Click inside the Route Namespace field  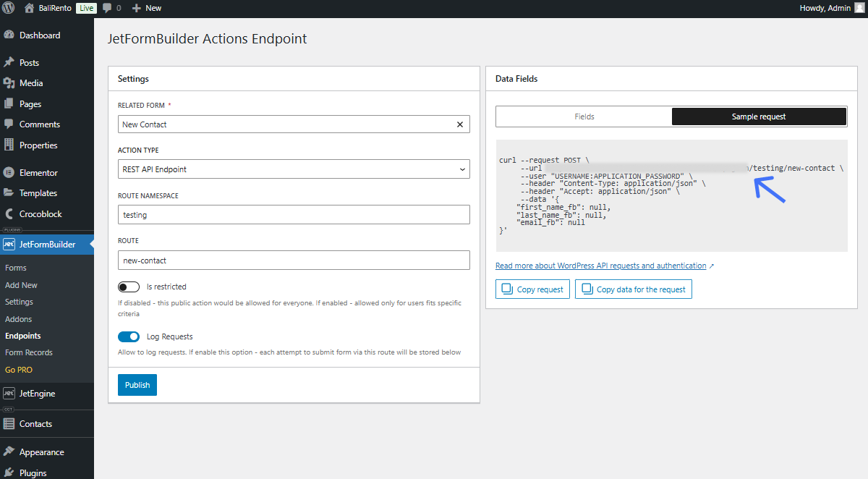[x=293, y=214]
